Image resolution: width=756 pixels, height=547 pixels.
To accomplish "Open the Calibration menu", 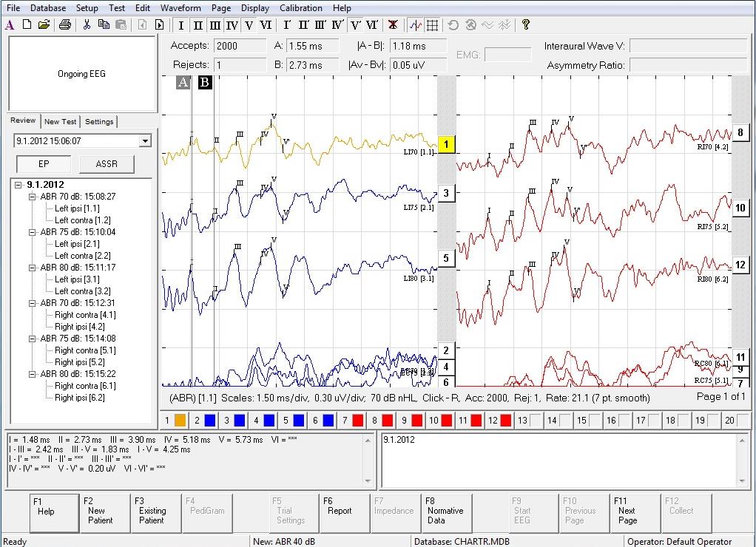I will coord(301,7).
